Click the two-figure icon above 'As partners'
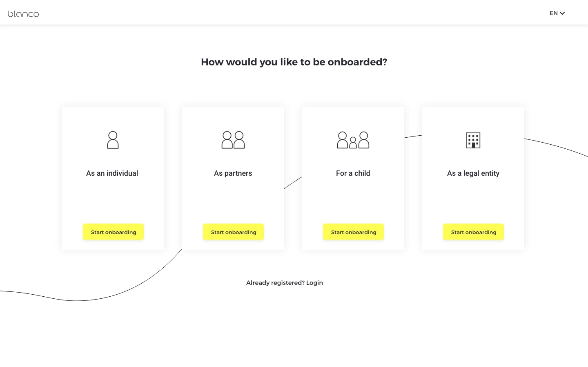This screenshot has width=588, height=367. tap(233, 140)
